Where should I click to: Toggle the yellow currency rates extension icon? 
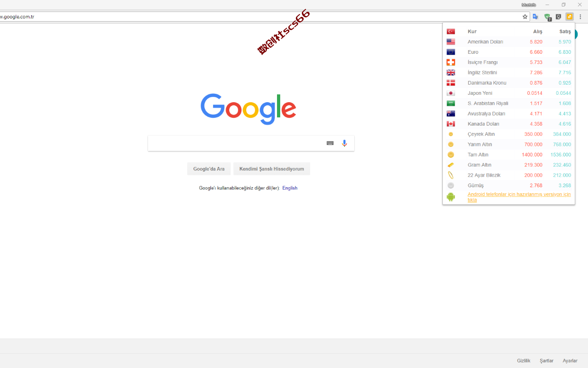click(570, 17)
